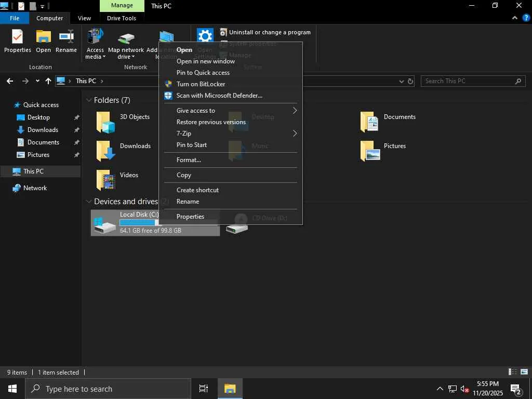Screen dimensions: 532x399
Task: Select the Pictures folder in the main pane
Action: click(383, 151)
